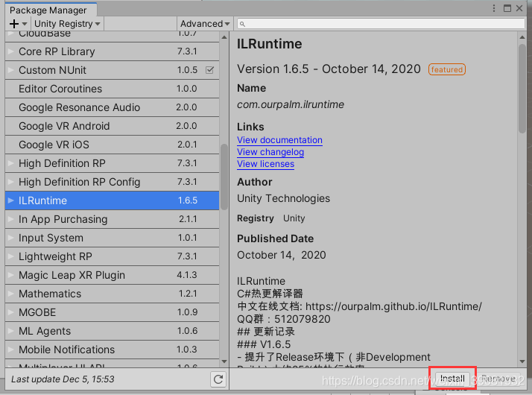The image size is (532, 395).
Task: Click details pane scrollbar down arrow
Action: (522, 361)
